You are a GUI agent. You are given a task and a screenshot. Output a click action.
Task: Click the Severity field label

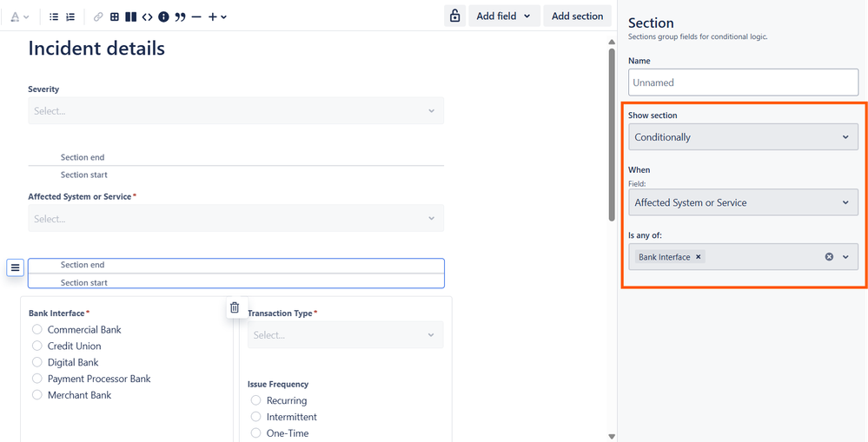(x=43, y=89)
